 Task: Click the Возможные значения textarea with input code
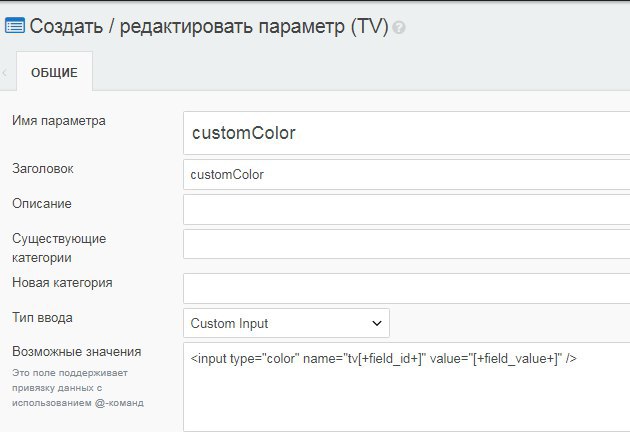point(406,385)
